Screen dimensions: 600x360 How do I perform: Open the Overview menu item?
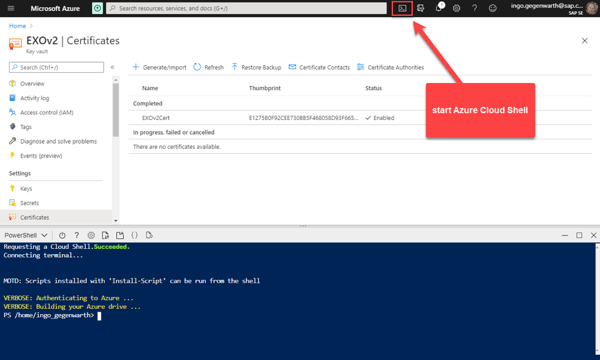[x=32, y=83]
